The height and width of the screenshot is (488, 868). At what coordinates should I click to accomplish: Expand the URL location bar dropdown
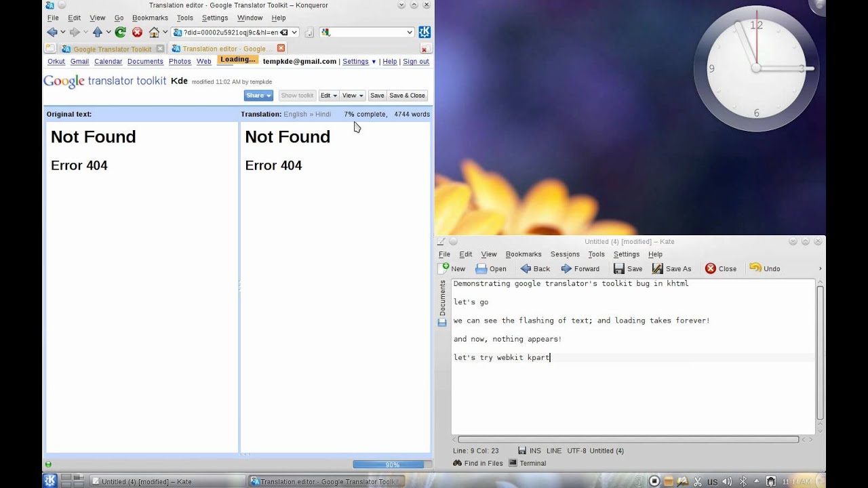point(294,33)
